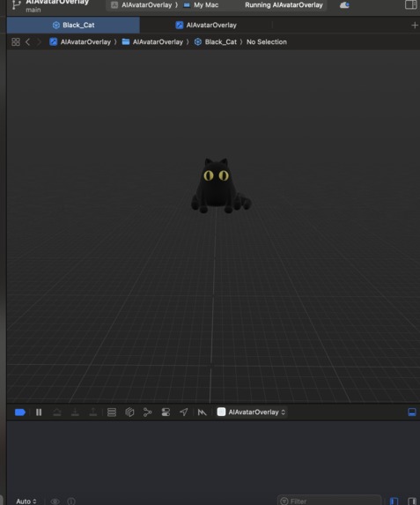Switch to the Black_Cat tab
This screenshot has width=420, height=505.
click(73, 26)
